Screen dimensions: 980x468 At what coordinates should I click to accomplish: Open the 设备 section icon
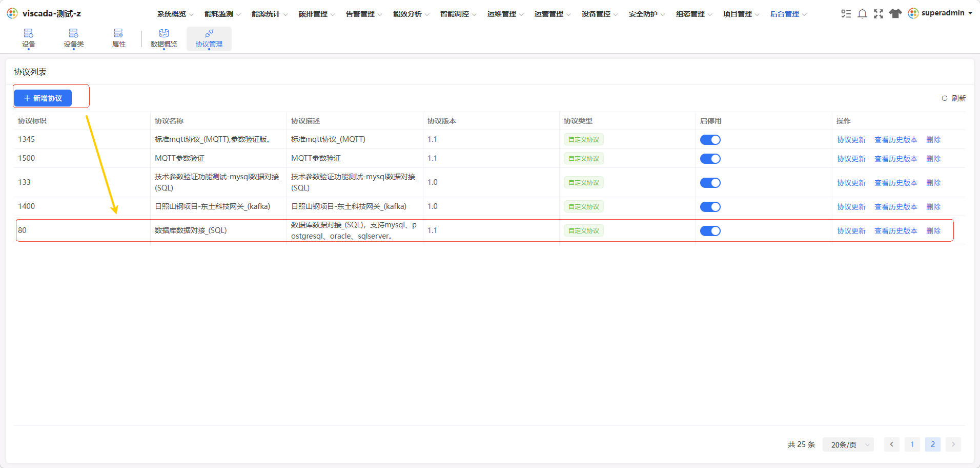(x=29, y=33)
